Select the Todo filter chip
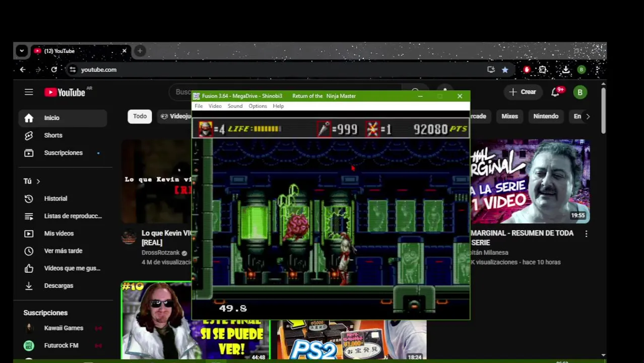Viewport: 644px width, 363px height. (140, 116)
